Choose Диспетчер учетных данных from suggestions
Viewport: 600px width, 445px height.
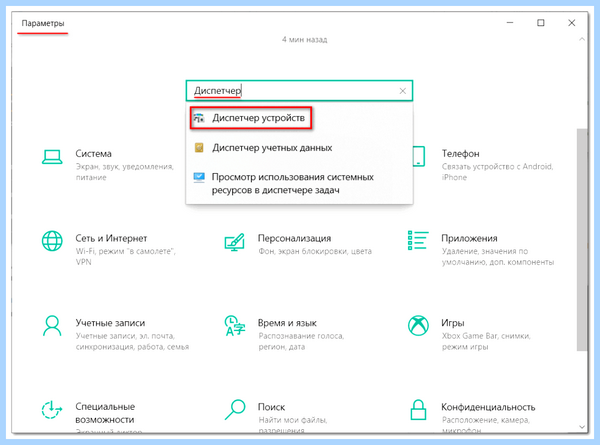299,148
